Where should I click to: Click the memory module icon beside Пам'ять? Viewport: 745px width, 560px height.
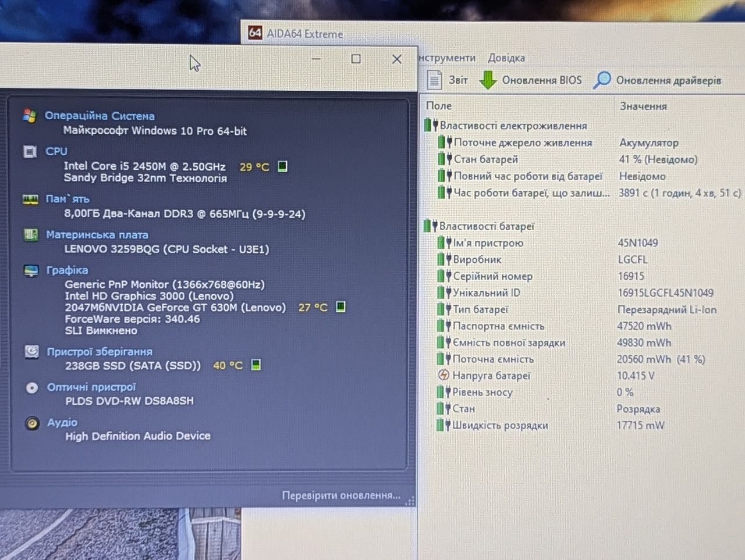30,199
